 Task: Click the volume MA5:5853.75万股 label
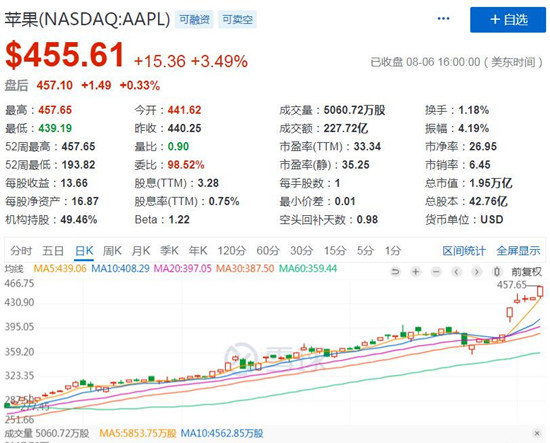click(138, 434)
